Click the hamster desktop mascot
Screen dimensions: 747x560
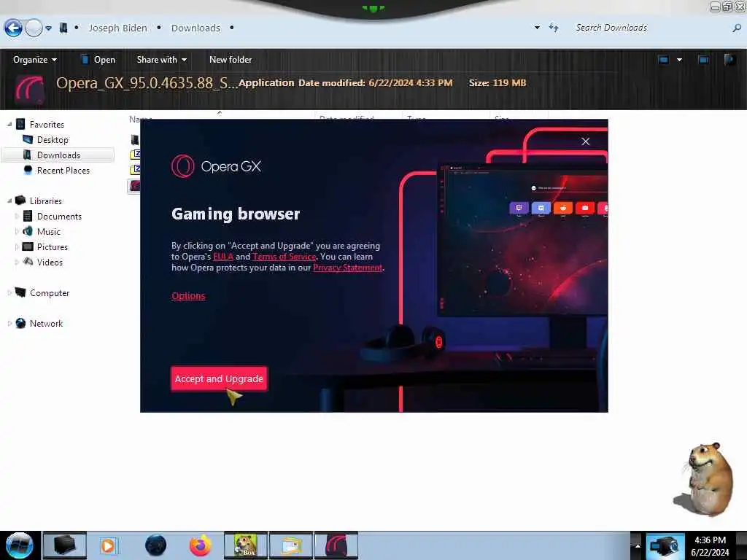coord(705,480)
